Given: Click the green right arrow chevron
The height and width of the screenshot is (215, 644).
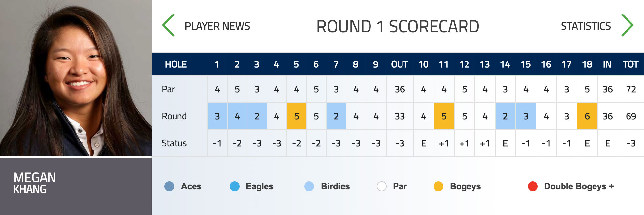Looking at the screenshot, I should click(627, 25).
